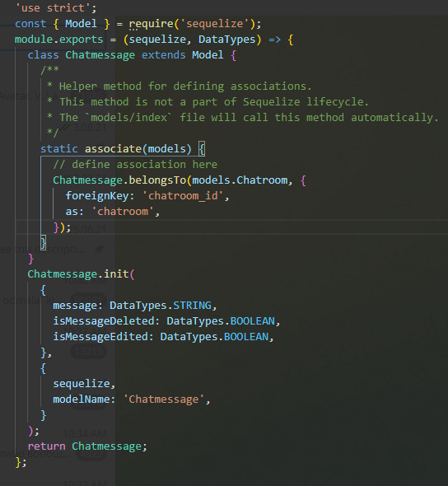The width and height of the screenshot is (448, 486).
Task: Click the 'Chatmessage' class name declaration
Action: pos(100,55)
